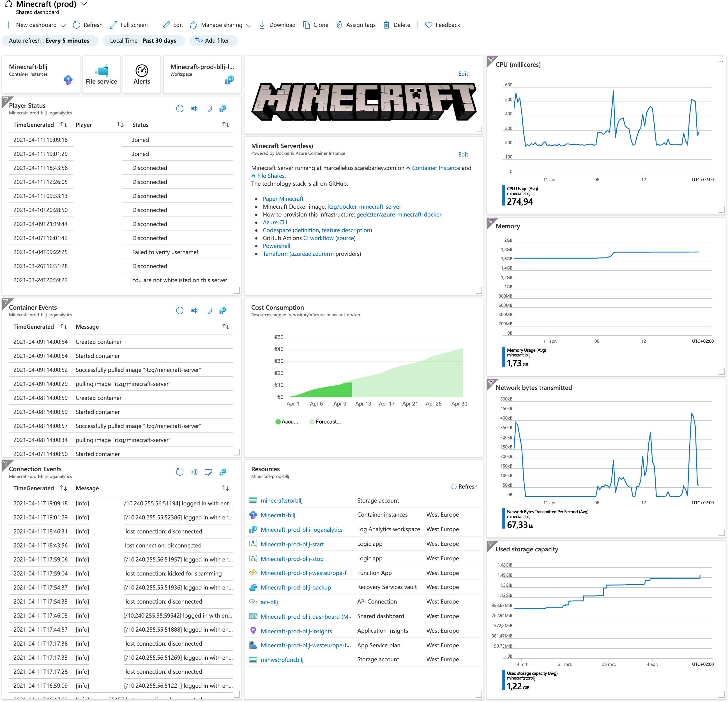Viewport: 728px width, 702px height.
Task: Sort Player Status by Status column
Action: (x=225, y=125)
